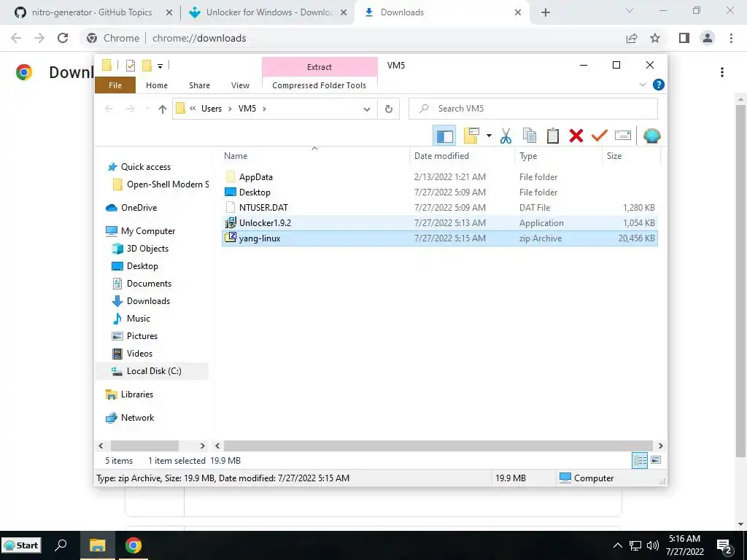Select the yang-linux zip archive

(x=440, y=238)
